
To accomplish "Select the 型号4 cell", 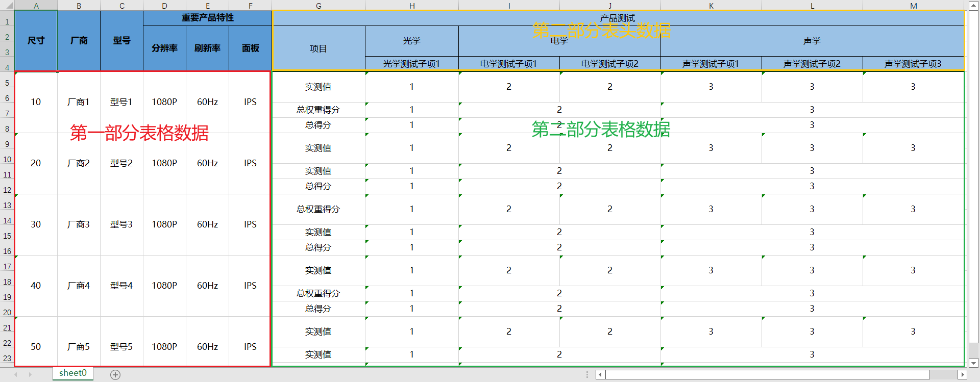I will 121,286.
